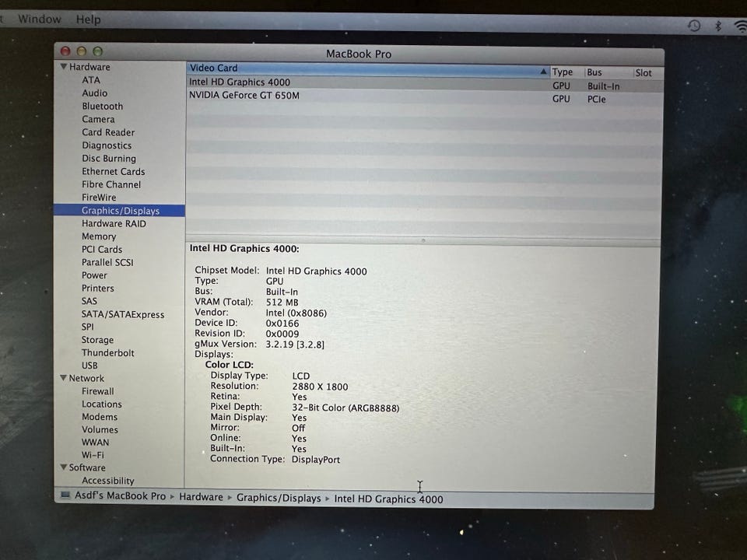Select the NVIDIA GeForce GT 650M row
Viewport: 747px width, 560px height.
tap(424, 96)
